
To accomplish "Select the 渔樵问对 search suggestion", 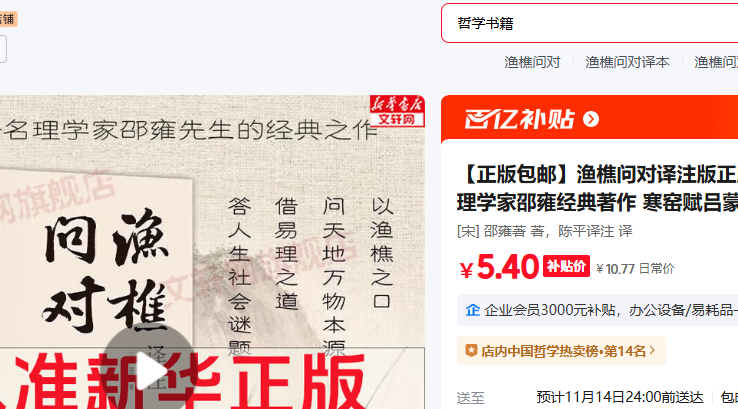I will [532, 62].
